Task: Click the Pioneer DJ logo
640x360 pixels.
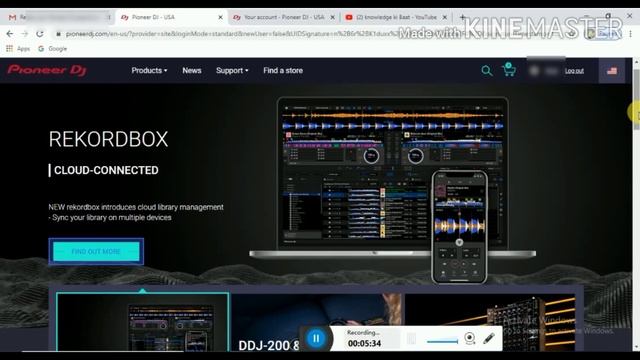Action: [47, 70]
